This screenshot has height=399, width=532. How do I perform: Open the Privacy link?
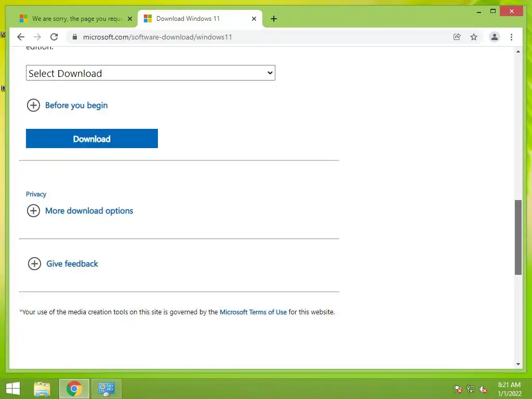coord(36,194)
